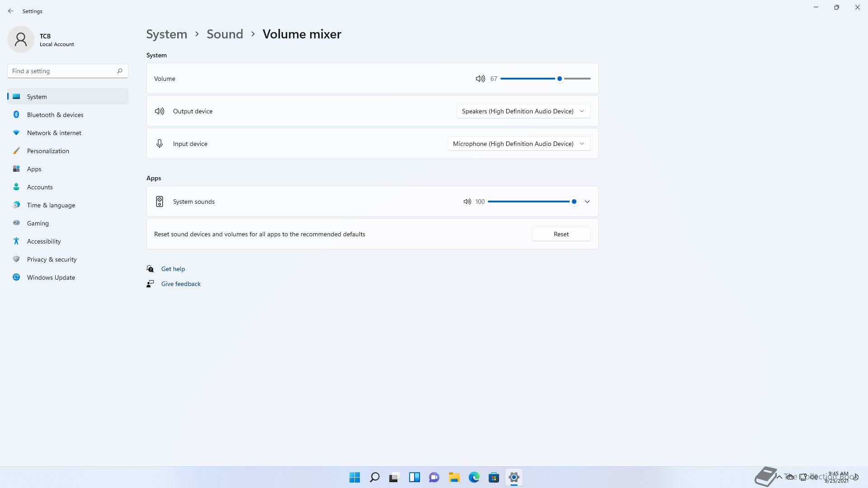Click the Input device microphone icon
Screen dimensions: 868x488
pyautogui.click(x=160, y=144)
